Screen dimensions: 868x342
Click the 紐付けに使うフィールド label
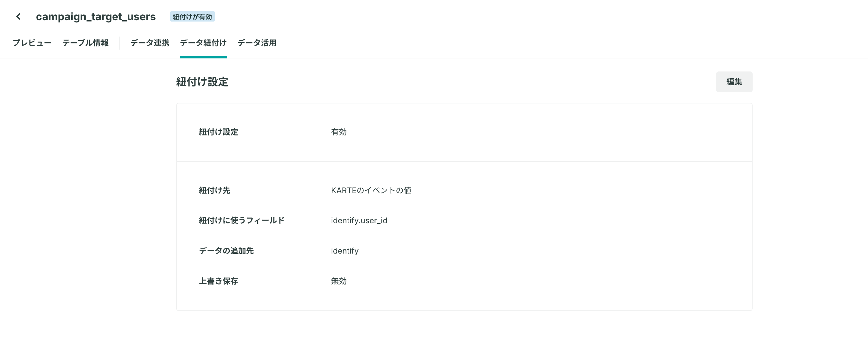tap(242, 221)
